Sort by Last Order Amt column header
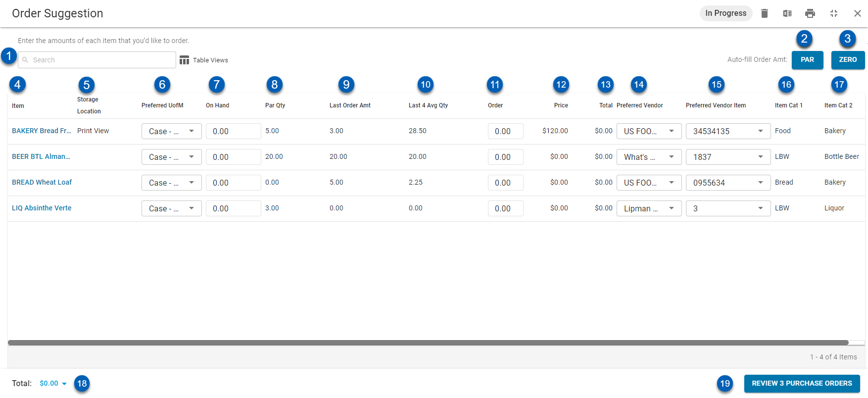This screenshot has width=868, height=398. click(350, 105)
